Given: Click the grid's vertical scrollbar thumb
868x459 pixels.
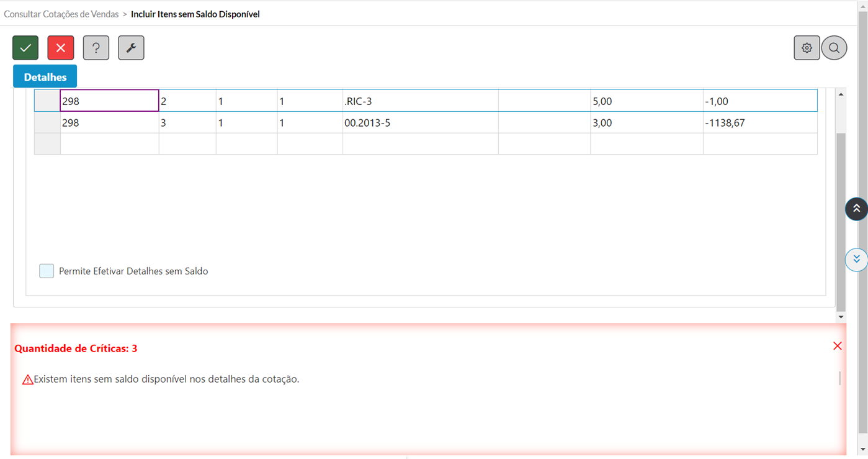Looking at the screenshot, I should click(841, 222).
